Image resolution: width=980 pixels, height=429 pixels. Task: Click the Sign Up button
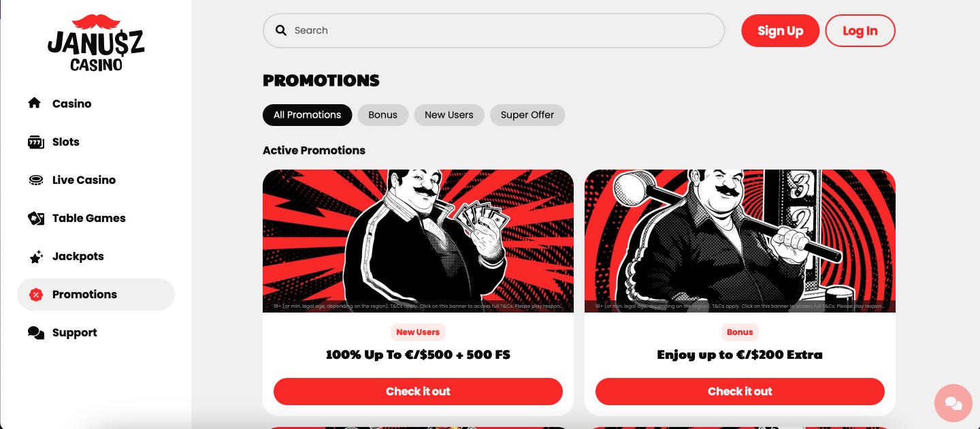(x=780, y=31)
